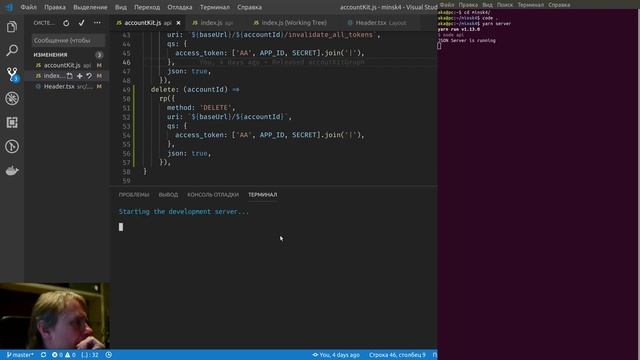Image resolution: width=640 pixels, height=360 pixels.
Task: Click the commit message input field
Action: click(68, 40)
